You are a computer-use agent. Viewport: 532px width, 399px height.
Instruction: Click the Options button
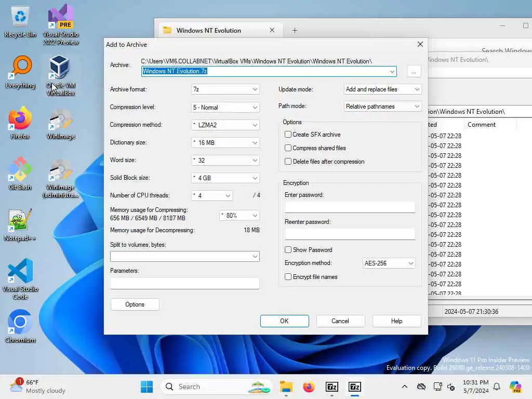(135, 304)
